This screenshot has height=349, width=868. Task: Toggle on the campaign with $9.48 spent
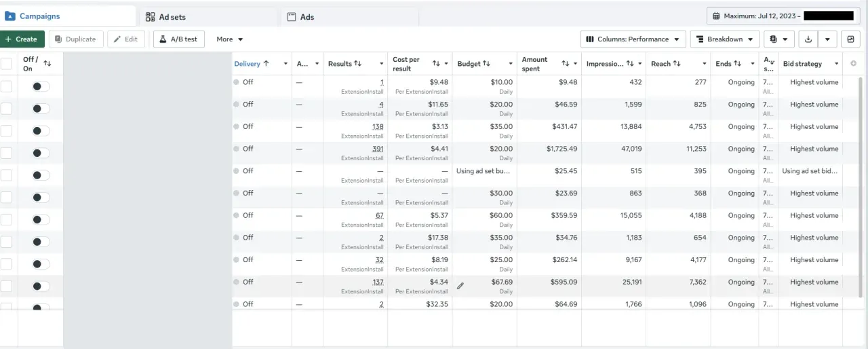(41, 86)
